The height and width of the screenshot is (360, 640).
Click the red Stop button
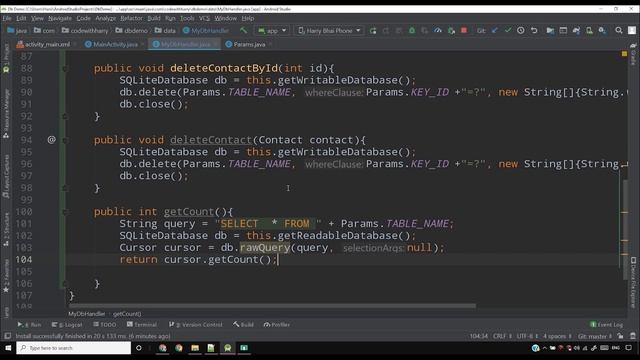click(x=464, y=31)
